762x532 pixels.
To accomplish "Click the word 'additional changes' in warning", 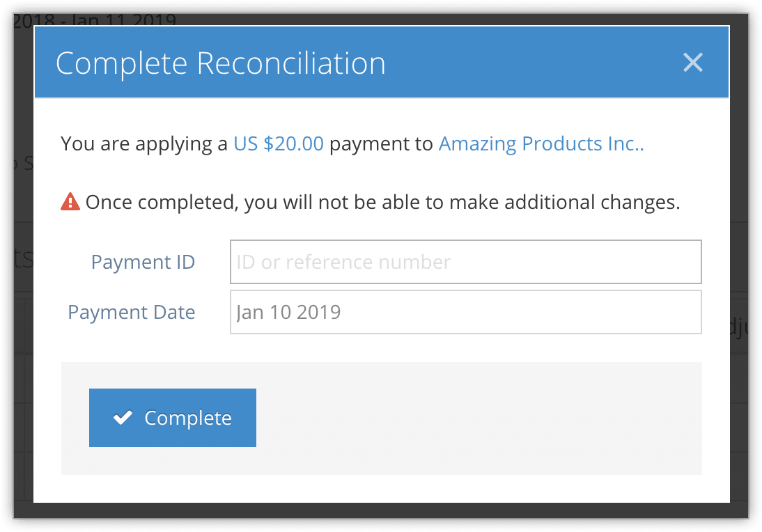I will pos(592,202).
